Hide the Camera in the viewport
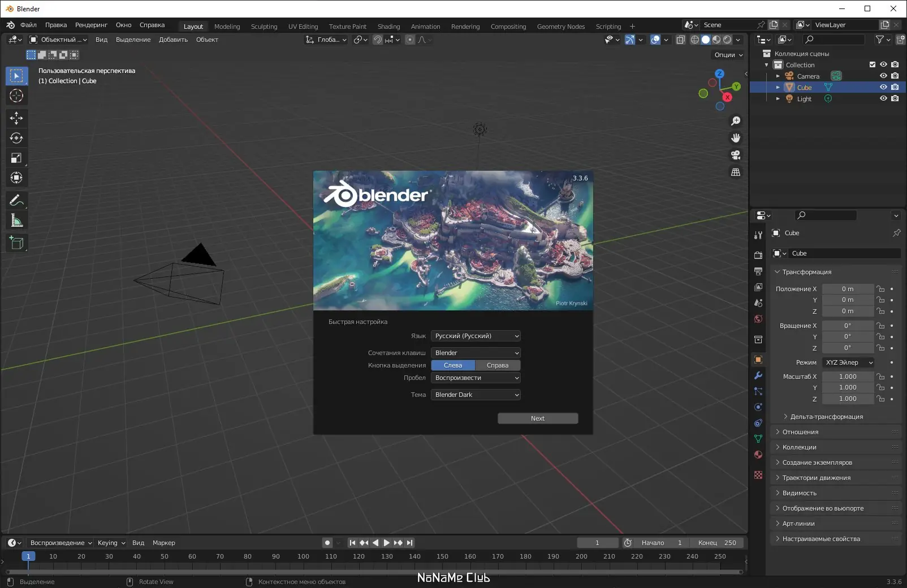The image size is (907, 588). tap(883, 76)
